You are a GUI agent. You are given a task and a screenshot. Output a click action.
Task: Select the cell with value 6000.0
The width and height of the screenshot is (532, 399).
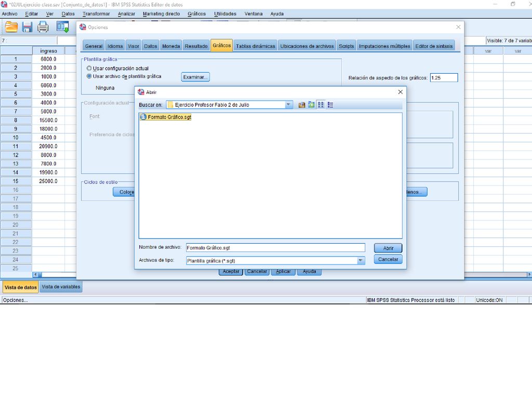(x=48, y=59)
